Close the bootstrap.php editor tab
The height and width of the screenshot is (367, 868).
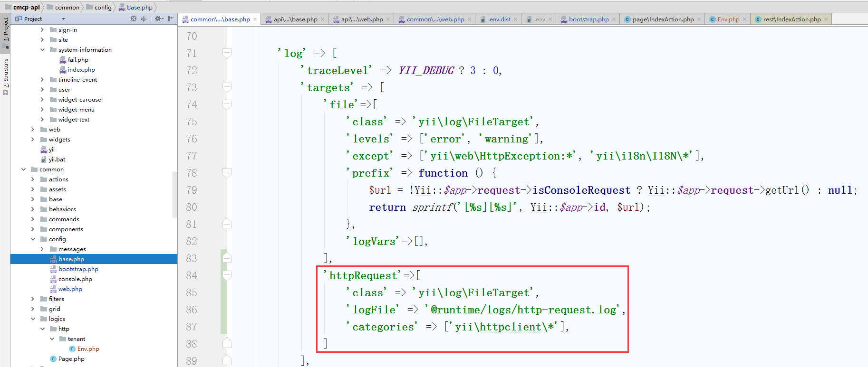pyautogui.click(x=614, y=19)
